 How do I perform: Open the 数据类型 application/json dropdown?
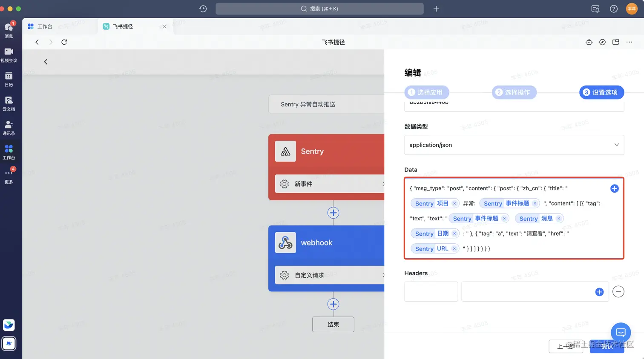tap(514, 145)
